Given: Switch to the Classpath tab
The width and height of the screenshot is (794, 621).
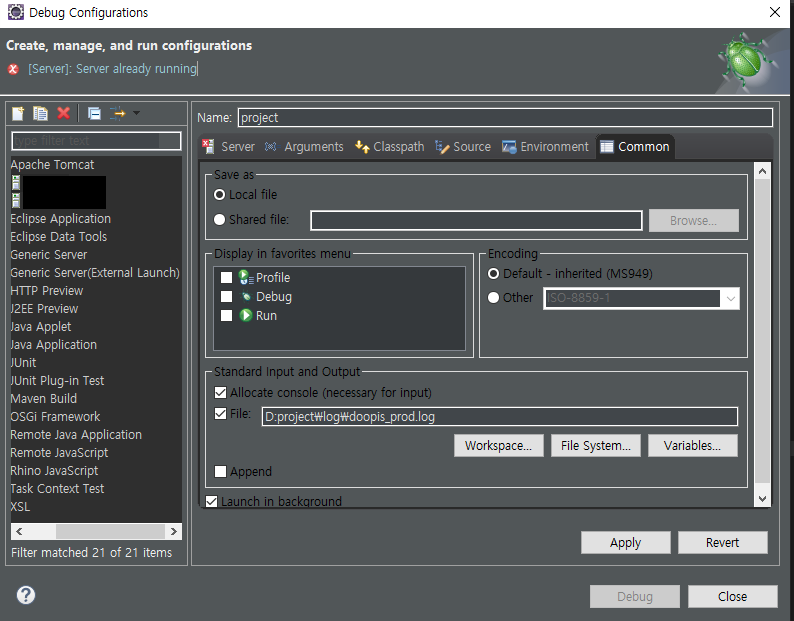Looking at the screenshot, I should (389, 147).
